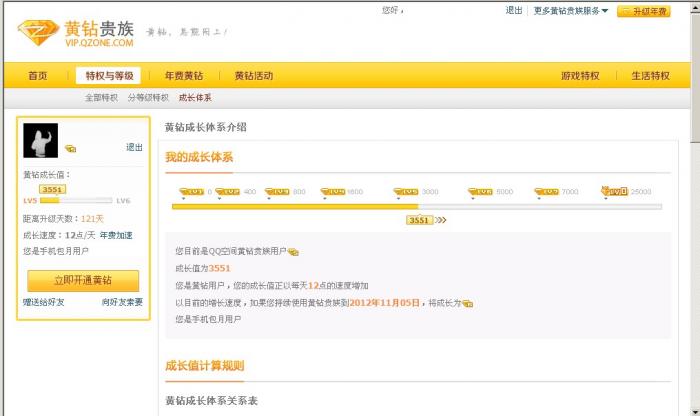The image size is (700, 416).
Task: Click the orange 121天 upgrade days text
Action: pyautogui.click(x=92, y=219)
